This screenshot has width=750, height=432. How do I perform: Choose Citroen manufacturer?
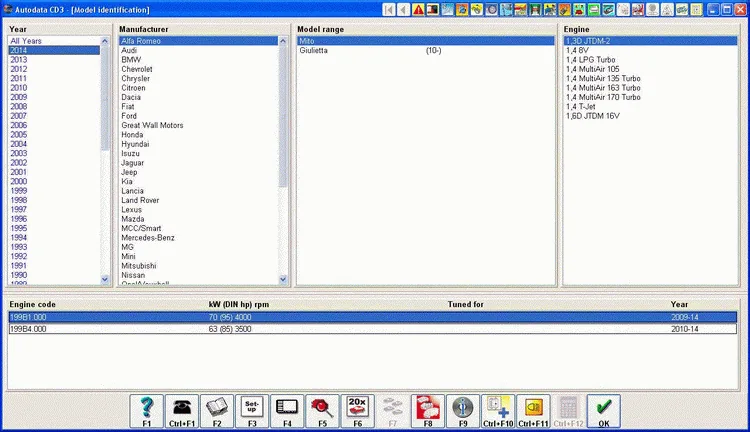199,88
